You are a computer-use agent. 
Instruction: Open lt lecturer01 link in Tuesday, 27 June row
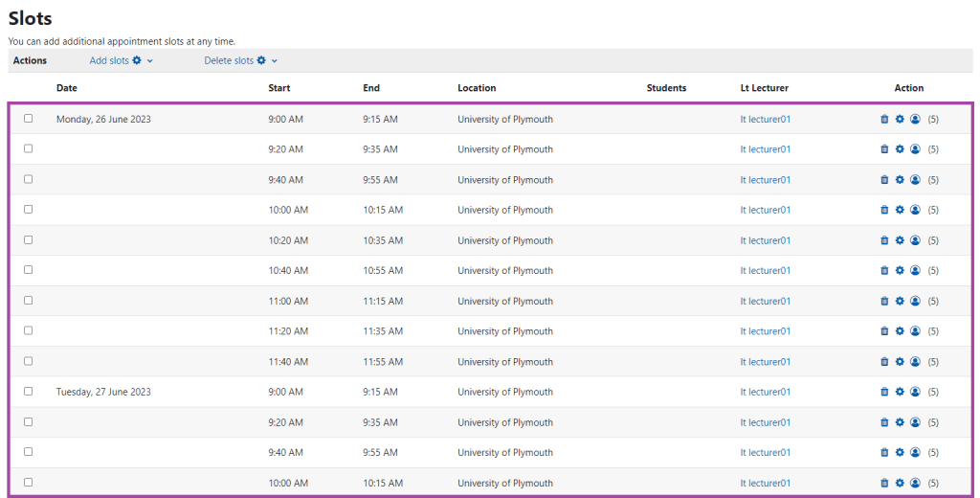pyautogui.click(x=765, y=392)
